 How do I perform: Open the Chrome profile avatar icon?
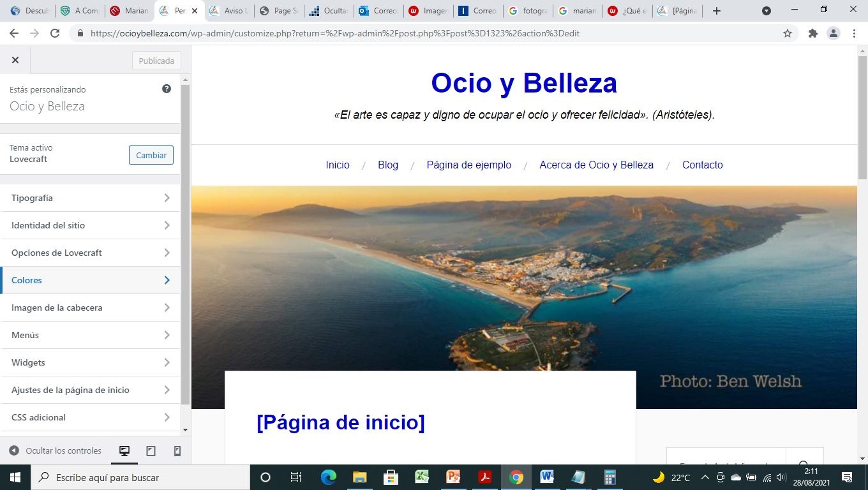834,33
